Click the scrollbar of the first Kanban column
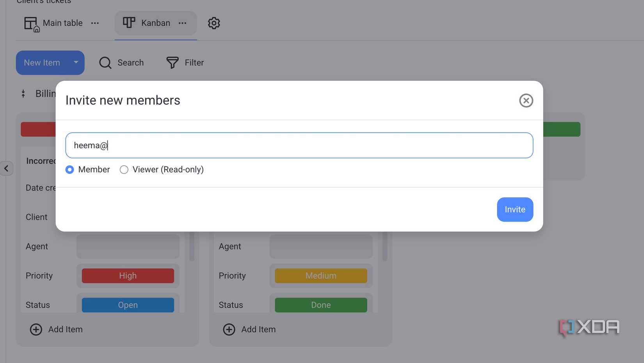 click(192, 246)
